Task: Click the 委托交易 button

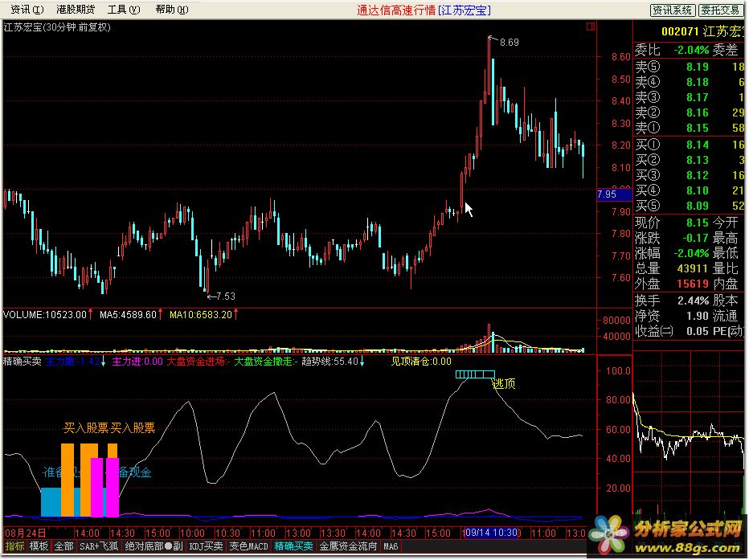Action: (720, 10)
